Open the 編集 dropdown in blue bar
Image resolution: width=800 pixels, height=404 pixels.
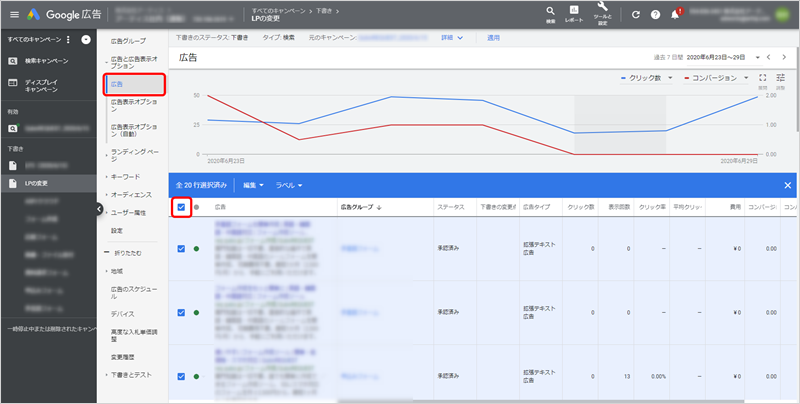click(254, 185)
